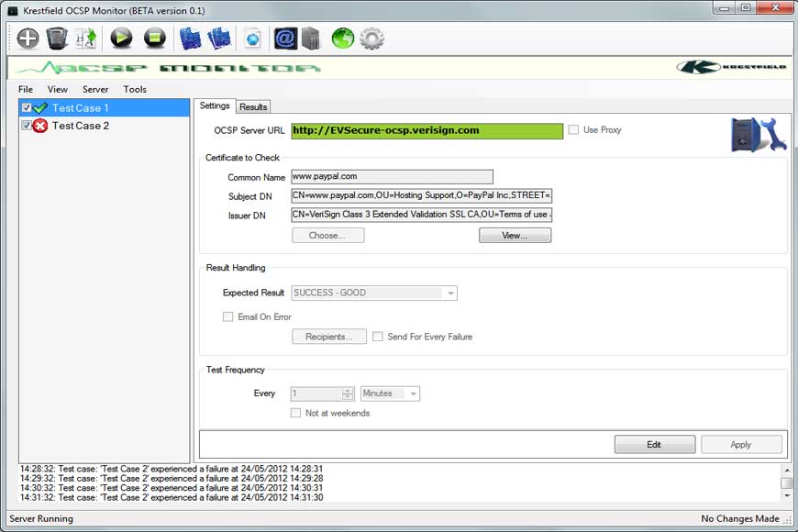Open the Tools menu
Screen dimensions: 798x532
point(135,89)
